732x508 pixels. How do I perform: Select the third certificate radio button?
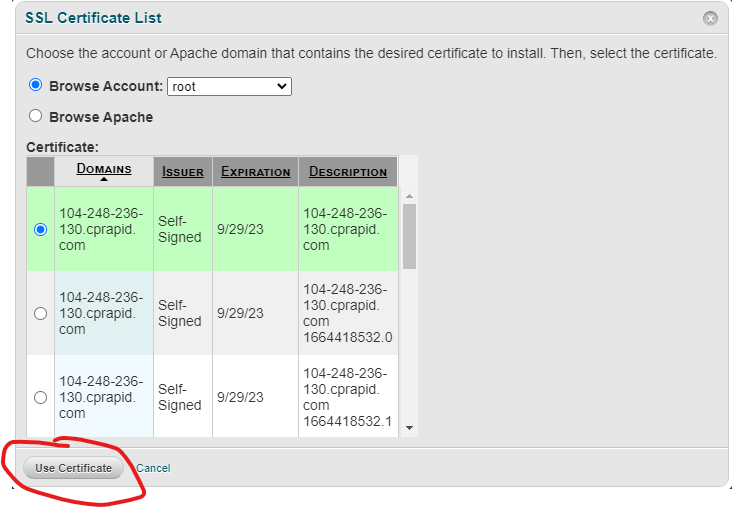click(x=40, y=397)
